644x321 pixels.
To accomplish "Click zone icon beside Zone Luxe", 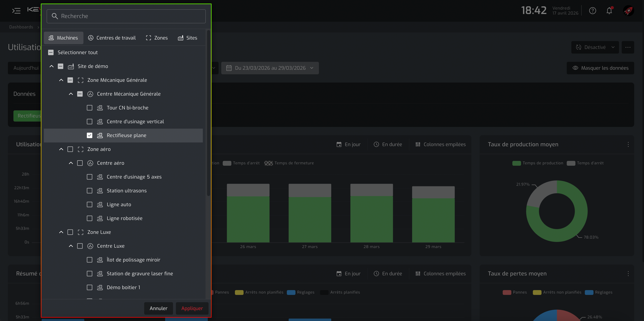I will tap(81, 232).
